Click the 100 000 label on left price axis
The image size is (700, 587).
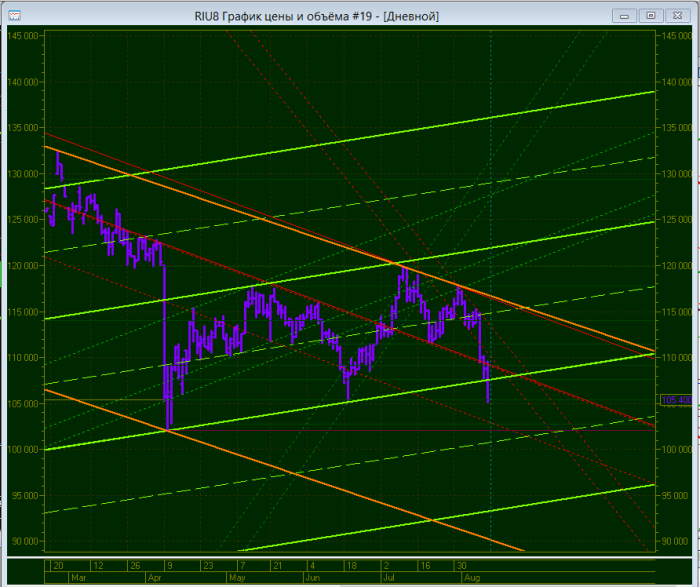23,450
